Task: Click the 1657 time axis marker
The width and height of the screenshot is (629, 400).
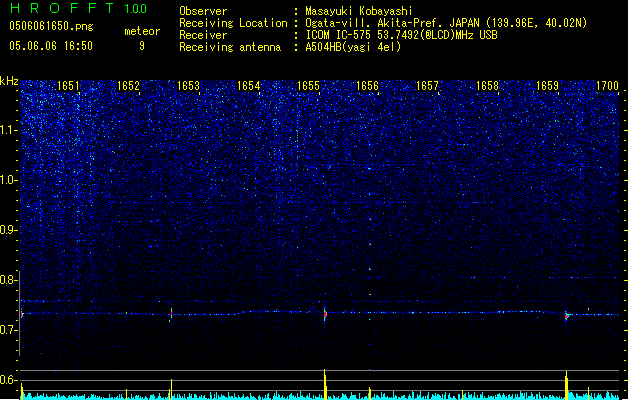Action: click(428, 86)
